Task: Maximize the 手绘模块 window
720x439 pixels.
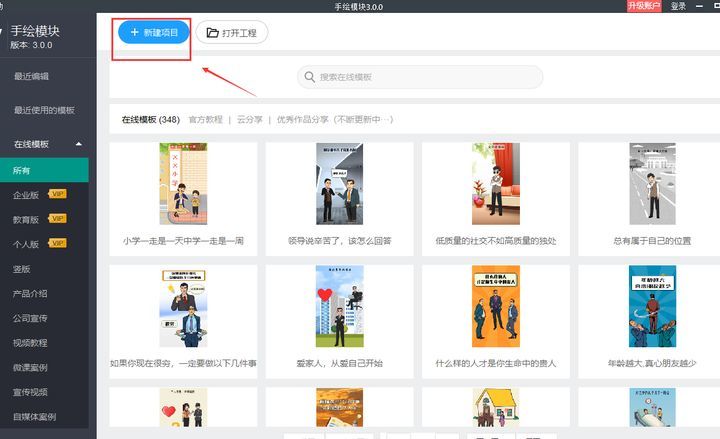Action: point(716,6)
